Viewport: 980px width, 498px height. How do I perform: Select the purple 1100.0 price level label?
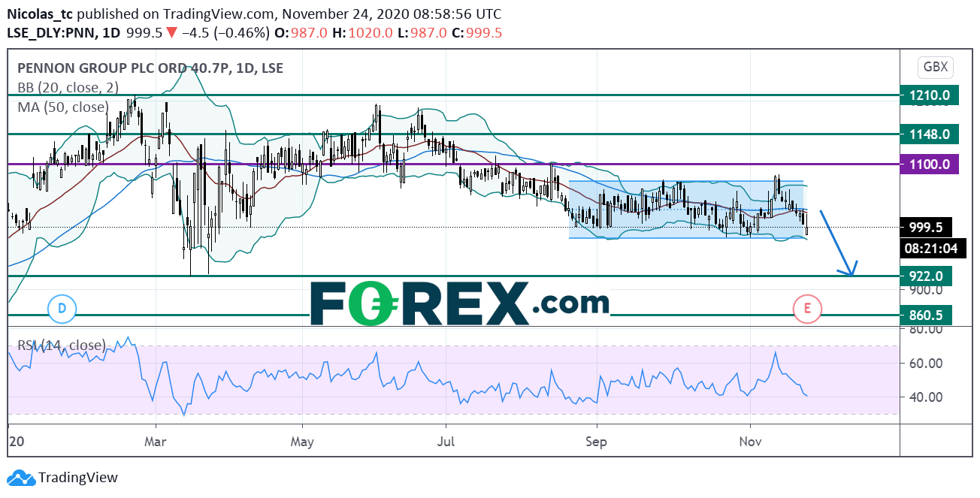pos(927,164)
